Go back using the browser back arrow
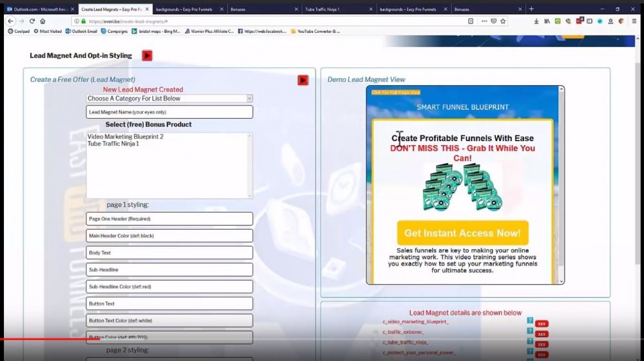Image resolution: width=644 pixels, height=361 pixels. pyautogui.click(x=11, y=21)
